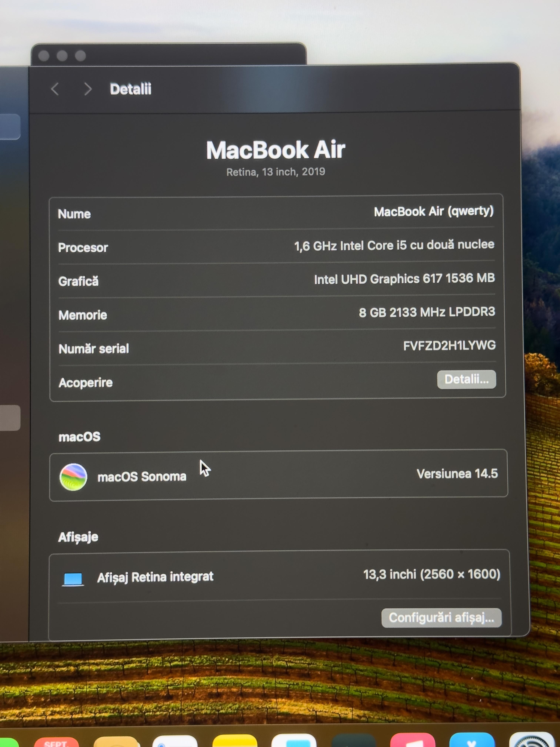Screen dimensions: 560x747
Task: Open Calendar from the Dock
Action: [x=56, y=742]
